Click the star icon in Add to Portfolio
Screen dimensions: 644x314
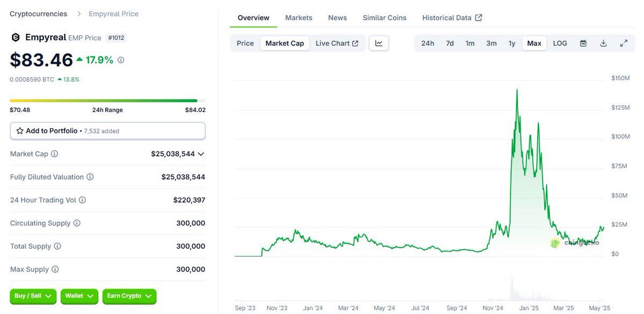coord(20,131)
